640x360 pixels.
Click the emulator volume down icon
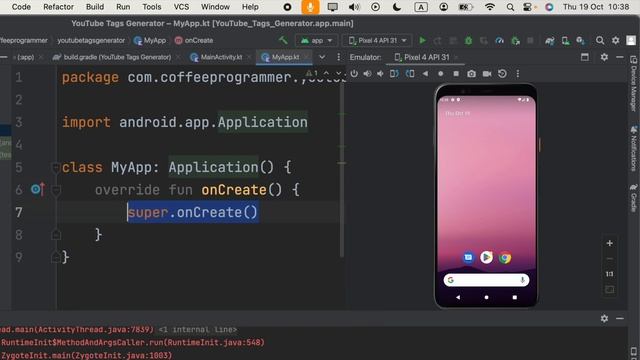click(x=380, y=73)
